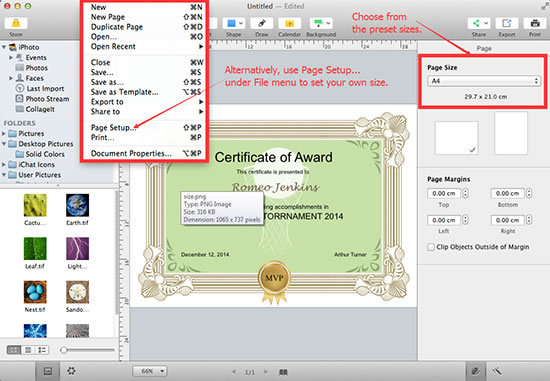
Task: Step the Right margin stepper
Action: tap(529, 220)
